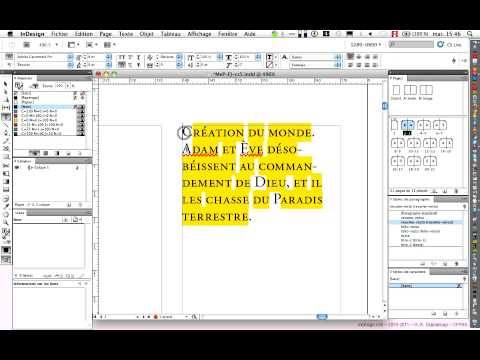480x360 pixels.
Task: Open the zoom level dropdown
Action: click(48, 44)
